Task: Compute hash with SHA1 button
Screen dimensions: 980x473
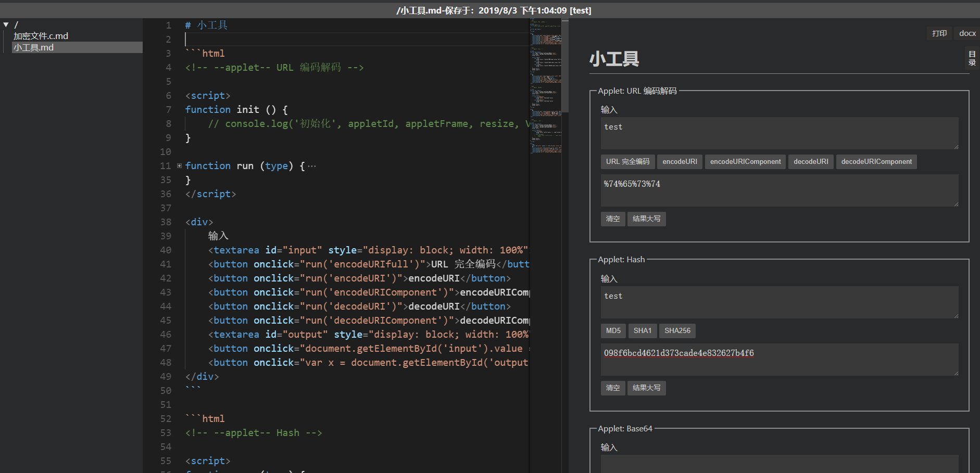Action: point(642,331)
